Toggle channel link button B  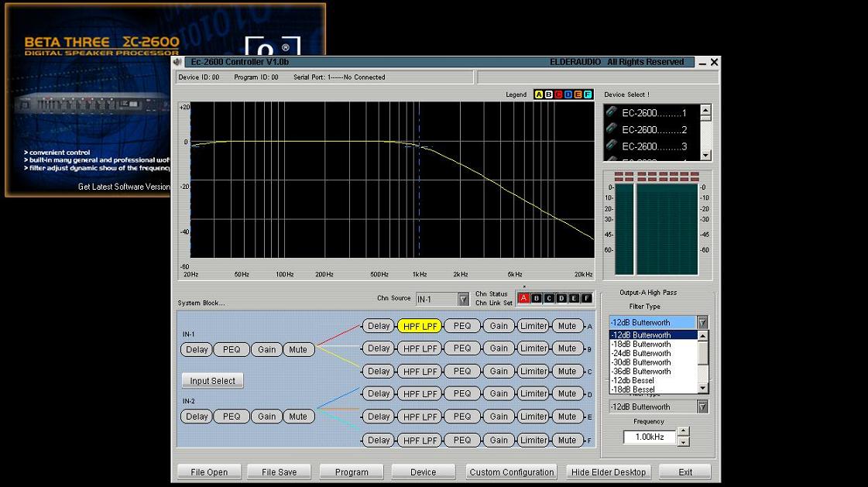(537, 299)
